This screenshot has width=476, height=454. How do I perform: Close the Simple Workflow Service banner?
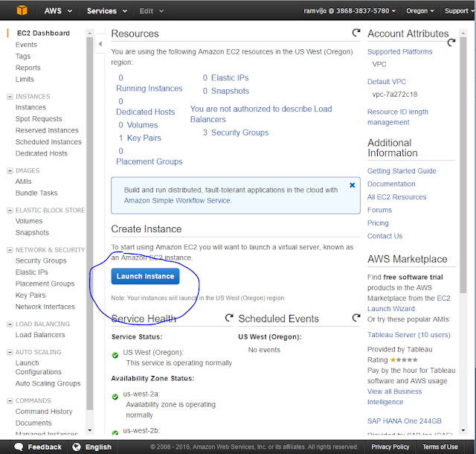coord(352,185)
